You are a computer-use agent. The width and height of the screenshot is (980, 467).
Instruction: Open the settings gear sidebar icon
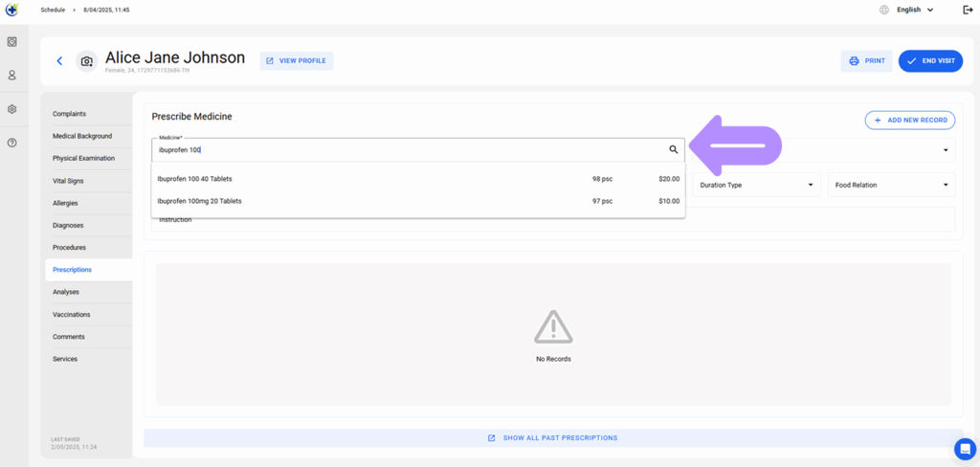click(11, 109)
